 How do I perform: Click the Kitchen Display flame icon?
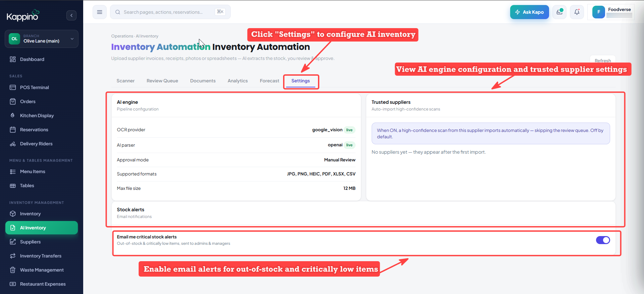[x=13, y=116]
